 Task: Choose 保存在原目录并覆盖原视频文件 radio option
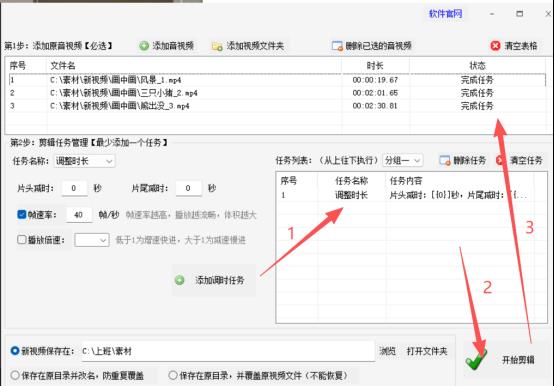173,375
